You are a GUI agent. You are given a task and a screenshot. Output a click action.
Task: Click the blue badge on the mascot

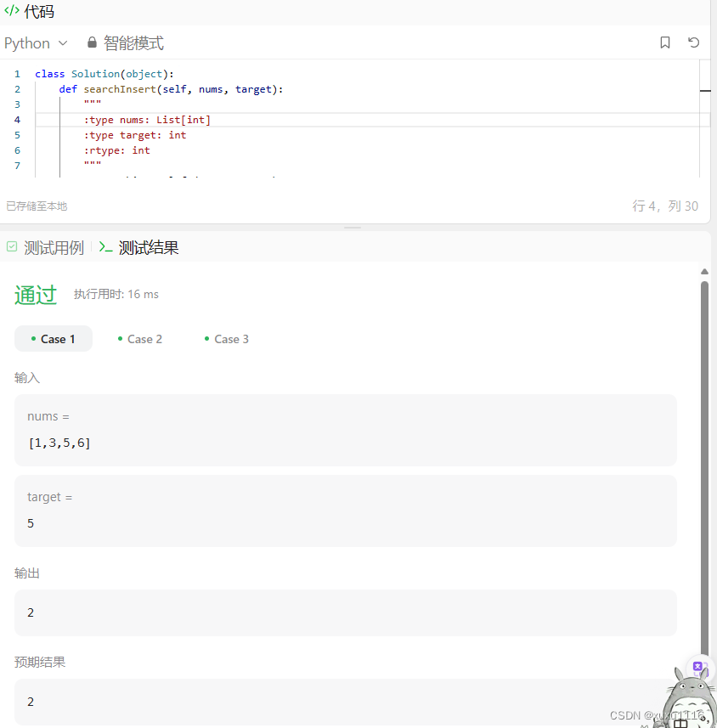coord(698,668)
